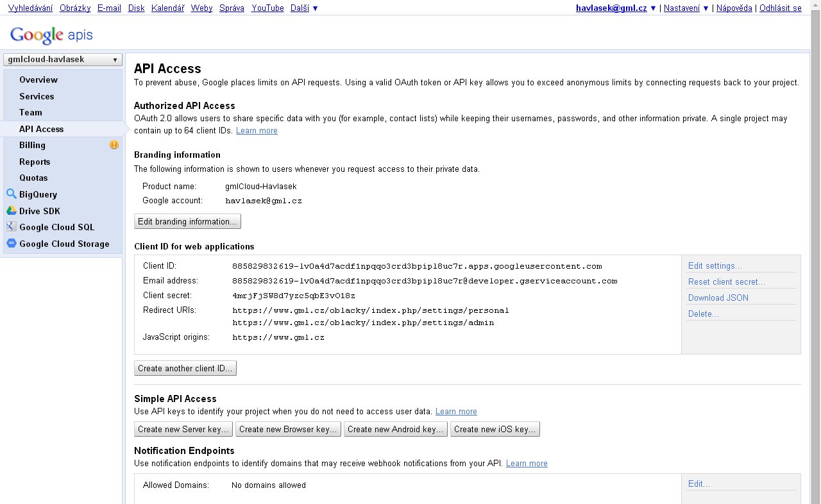This screenshot has height=504, width=821.
Task: Click the Drive SDK triangle icon
Action: point(11,211)
